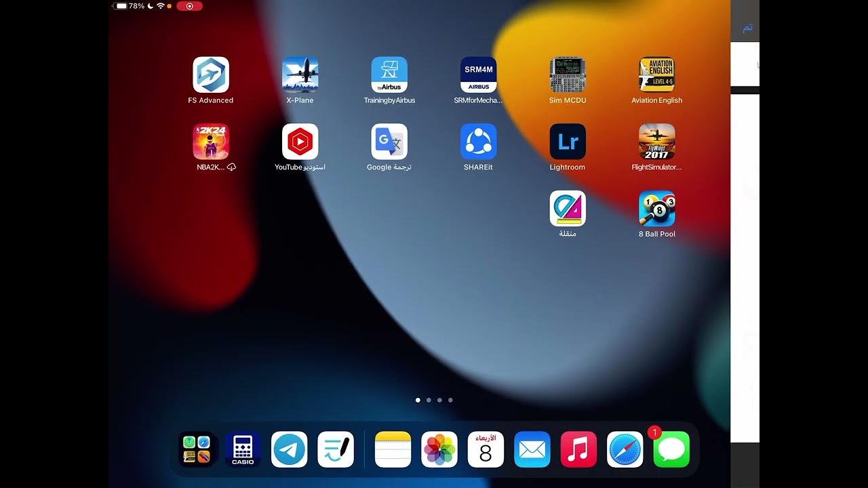Tap the 8 Ball Pool label text

[656, 234]
